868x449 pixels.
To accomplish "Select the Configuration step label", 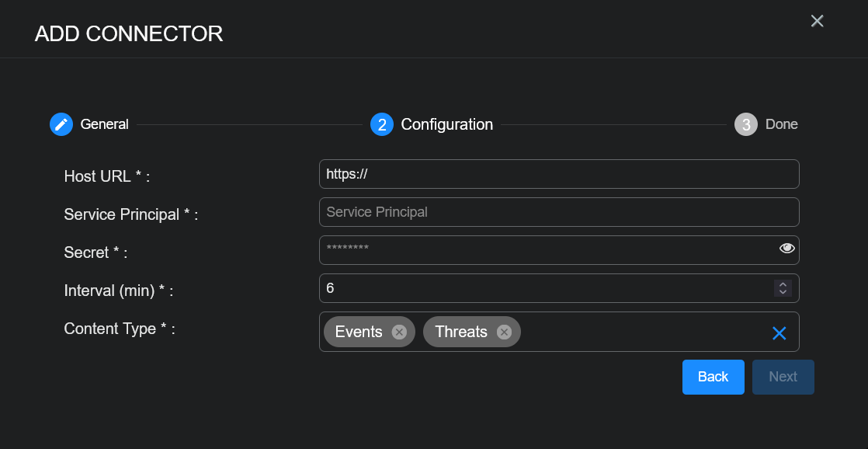I will tap(446, 124).
